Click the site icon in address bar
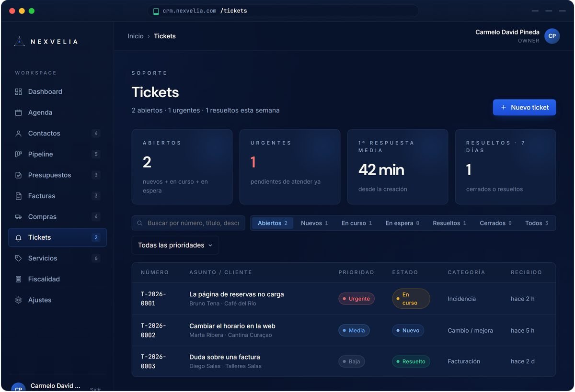Image resolution: width=575 pixels, height=392 pixels. tap(156, 11)
